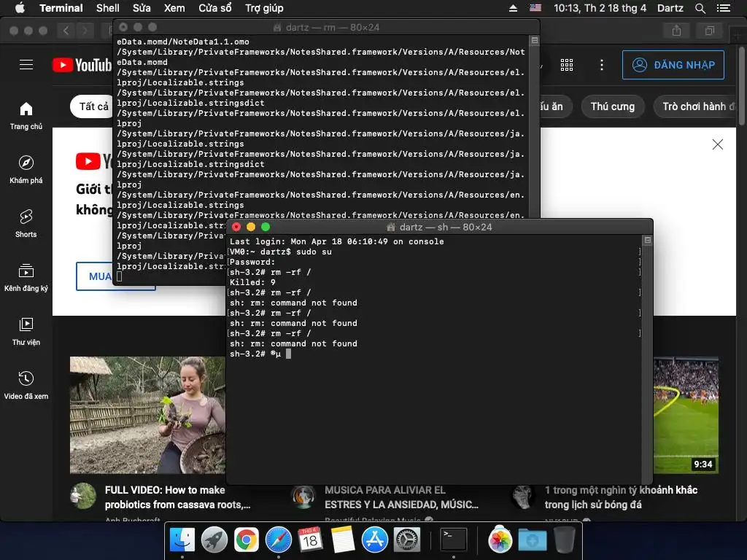747x560 pixels.
Task: Click the sh terminal window title 'dartz — sh — 80×24'
Action: 440,227
